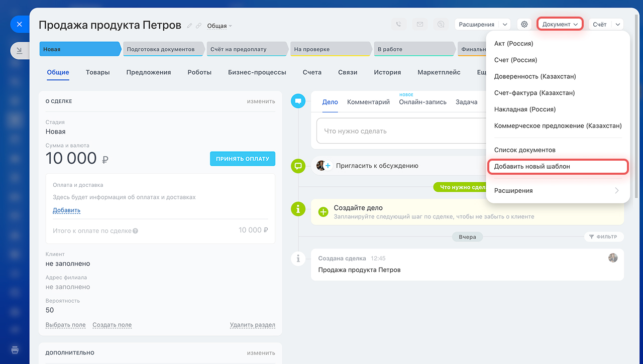This screenshot has width=643, height=364.
Task: Switch to the Онлайн-запись timeline tab
Action: [423, 102]
